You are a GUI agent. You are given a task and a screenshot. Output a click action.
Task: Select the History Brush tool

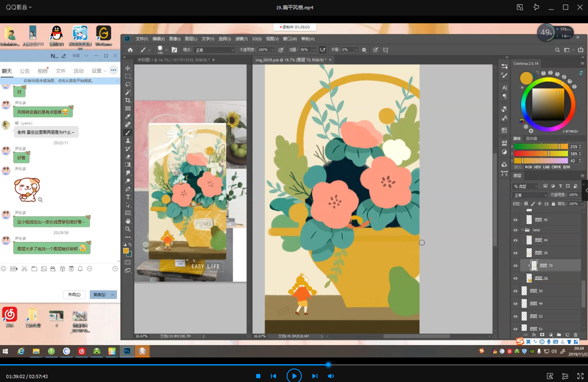coord(128,148)
